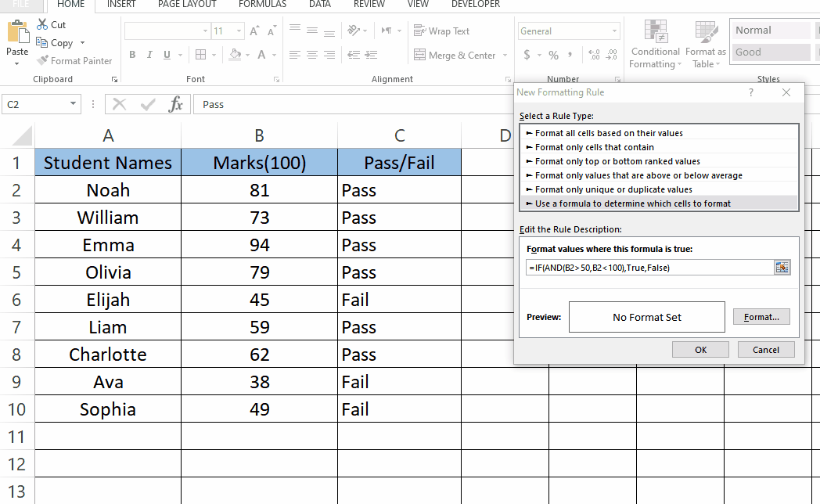The image size is (820, 504).
Task: Click the Format as Table icon
Action: tap(706, 43)
